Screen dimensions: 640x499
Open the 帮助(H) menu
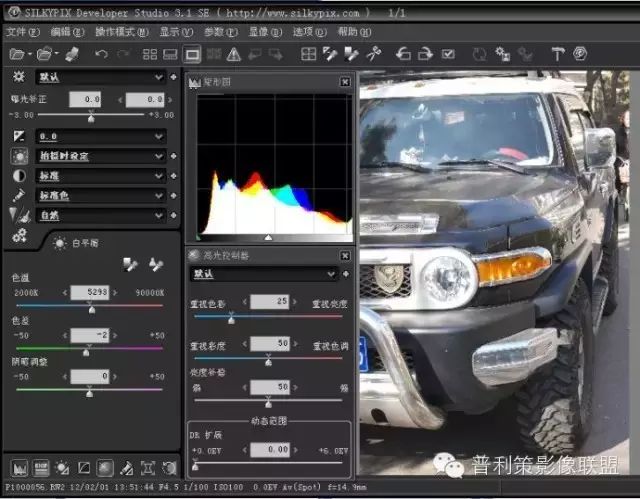click(354, 32)
